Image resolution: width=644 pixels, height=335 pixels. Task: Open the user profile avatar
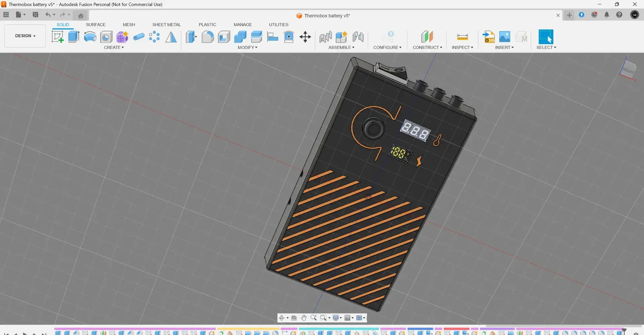coord(635,15)
